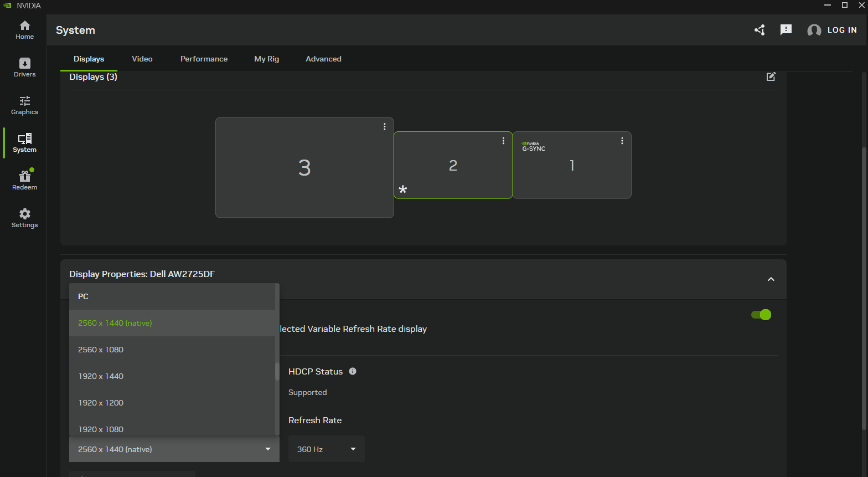Click the LOG IN button
Viewport: 868px width, 477px height.
pos(842,30)
